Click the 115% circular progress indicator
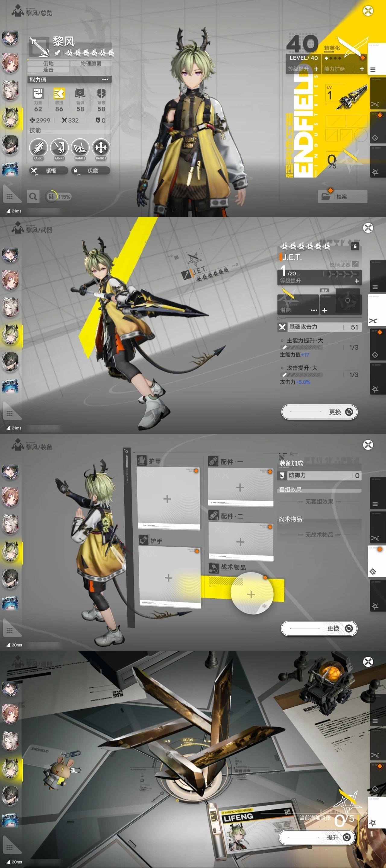The height and width of the screenshot is (868, 386). pyautogui.click(x=58, y=197)
